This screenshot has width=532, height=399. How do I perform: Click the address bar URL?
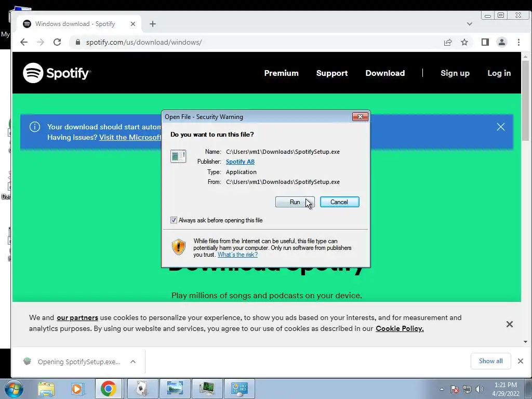pos(144,42)
